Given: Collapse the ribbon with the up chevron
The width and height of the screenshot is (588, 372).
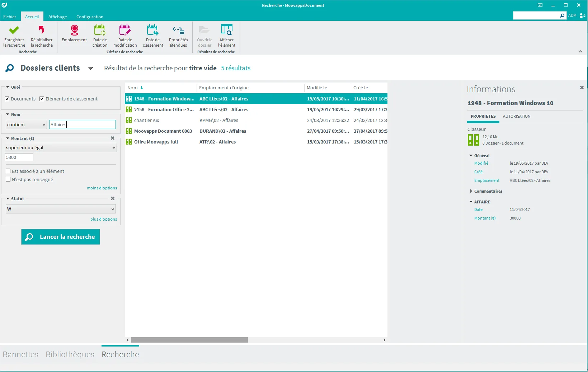Looking at the screenshot, I should tap(580, 52).
